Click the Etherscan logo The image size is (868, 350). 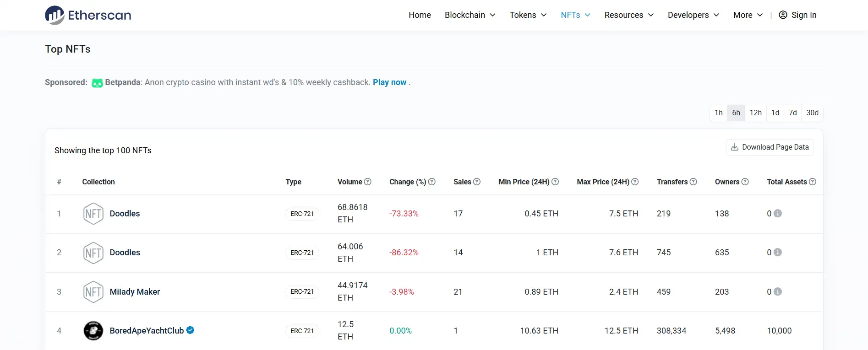(88, 15)
